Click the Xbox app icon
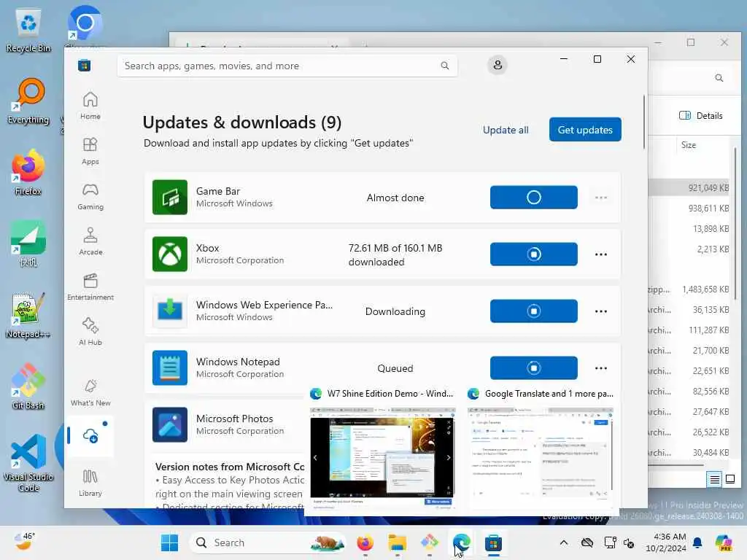 (x=170, y=254)
